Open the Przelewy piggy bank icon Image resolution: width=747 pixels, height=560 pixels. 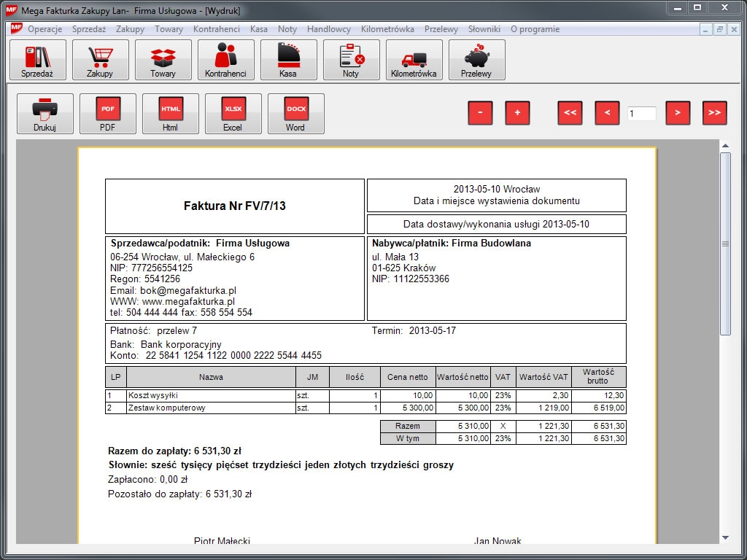click(x=477, y=60)
